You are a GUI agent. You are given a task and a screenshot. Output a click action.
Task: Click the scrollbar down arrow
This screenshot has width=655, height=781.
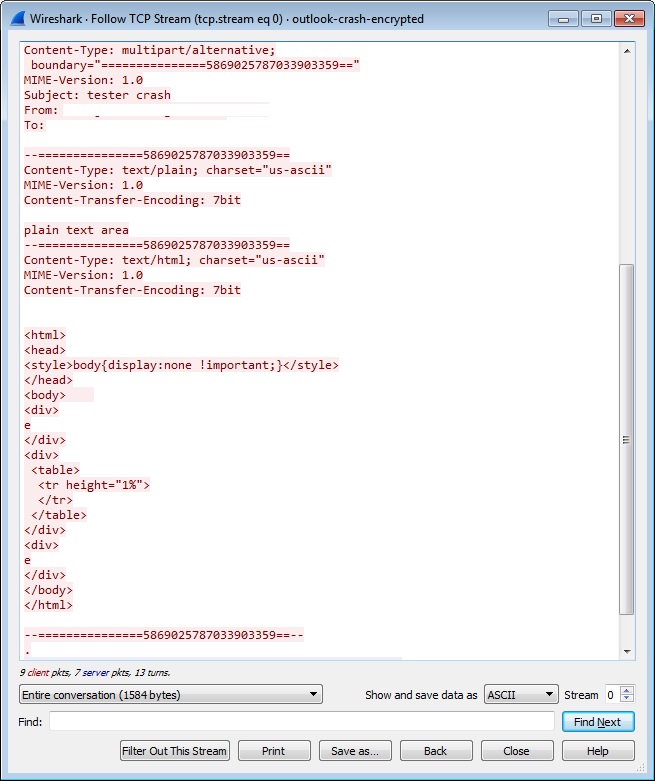point(627,651)
